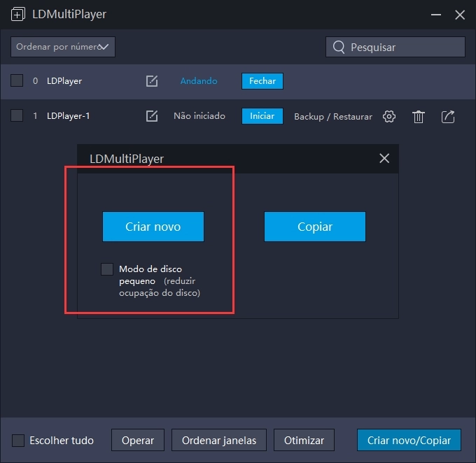Open Backup / Restaurar for LDPlayer-1
This screenshot has height=463, width=476.
(x=333, y=117)
